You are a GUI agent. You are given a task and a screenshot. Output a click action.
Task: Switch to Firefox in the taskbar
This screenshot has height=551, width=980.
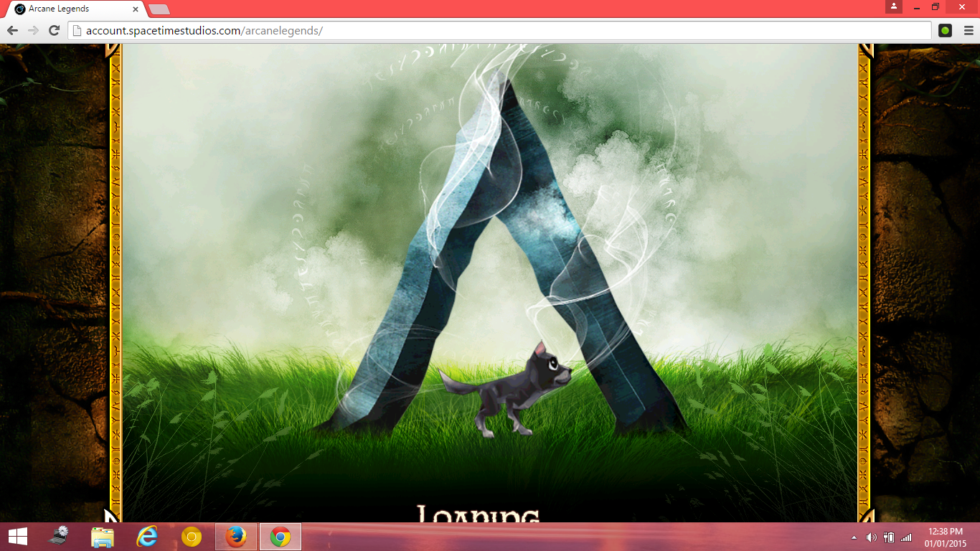click(236, 537)
